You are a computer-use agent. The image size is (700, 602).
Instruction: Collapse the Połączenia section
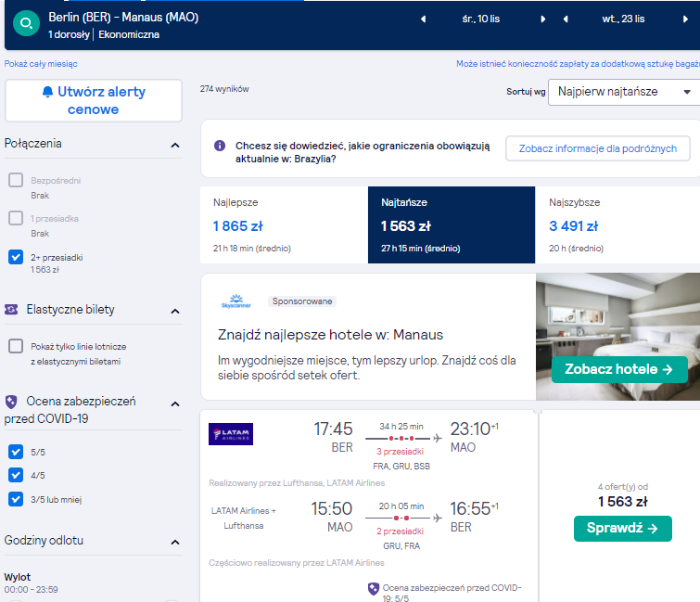pyautogui.click(x=175, y=145)
